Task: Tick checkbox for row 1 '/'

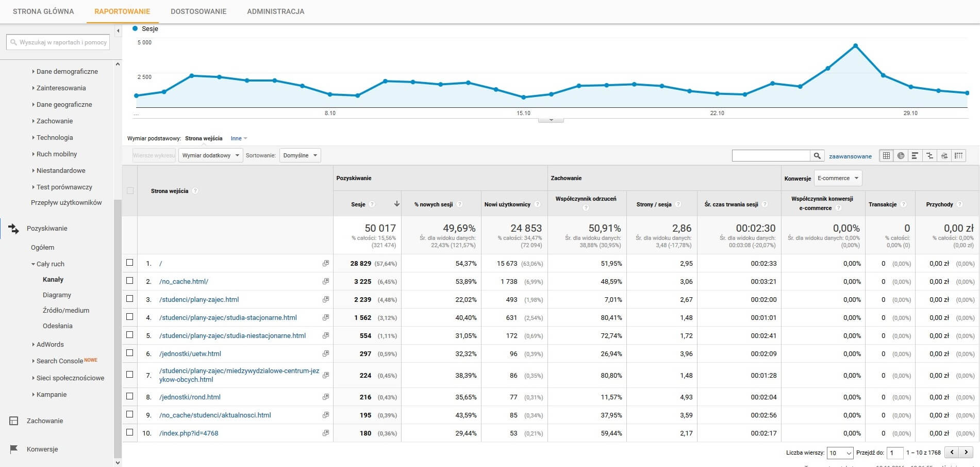Action: click(x=130, y=263)
